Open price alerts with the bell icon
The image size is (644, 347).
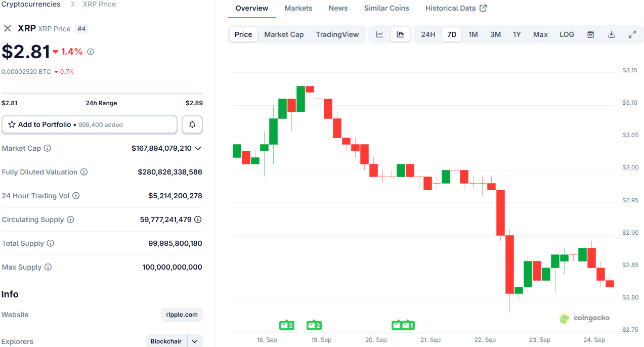tap(192, 124)
